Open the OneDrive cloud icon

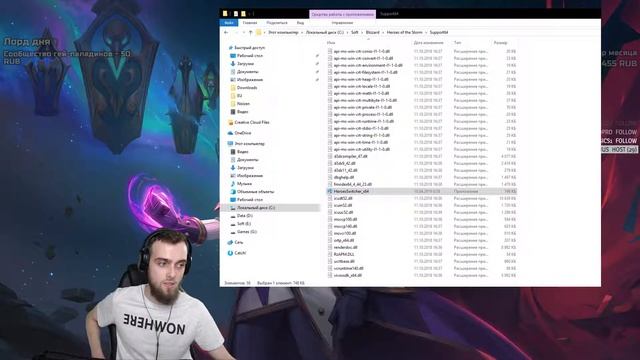coord(230,133)
